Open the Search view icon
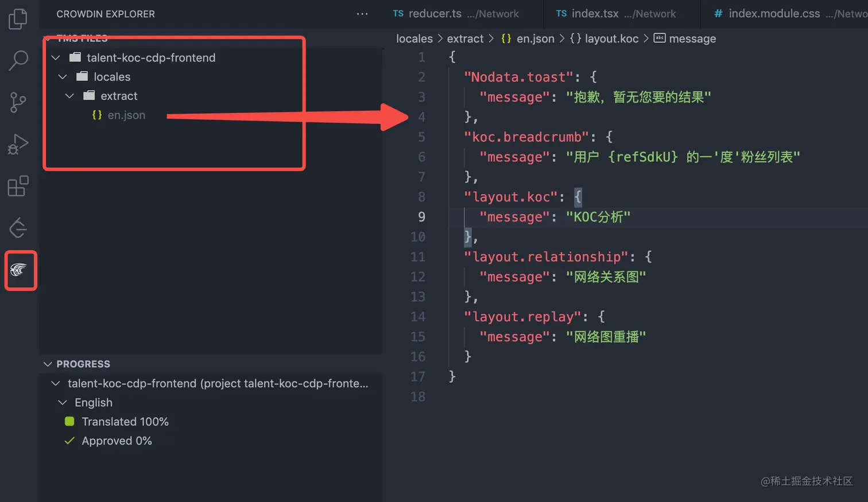The height and width of the screenshot is (502, 868). [18, 60]
